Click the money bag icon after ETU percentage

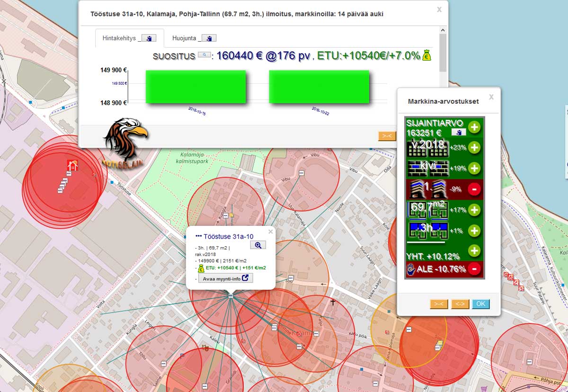(x=427, y=55)
